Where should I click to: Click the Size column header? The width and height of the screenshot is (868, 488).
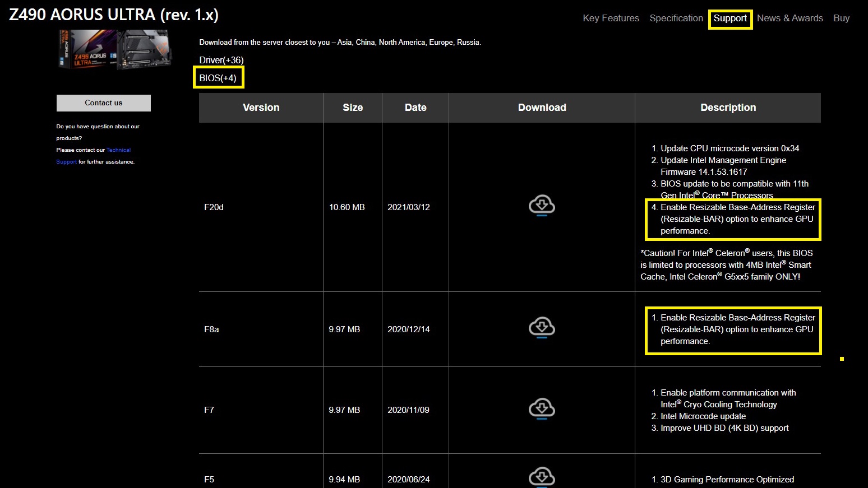click(353, 108)
